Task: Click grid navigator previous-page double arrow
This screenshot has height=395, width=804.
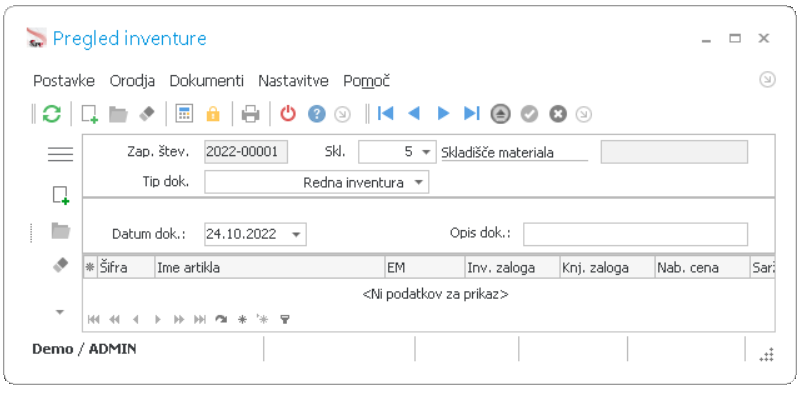Action: click(x=114, y=320)
